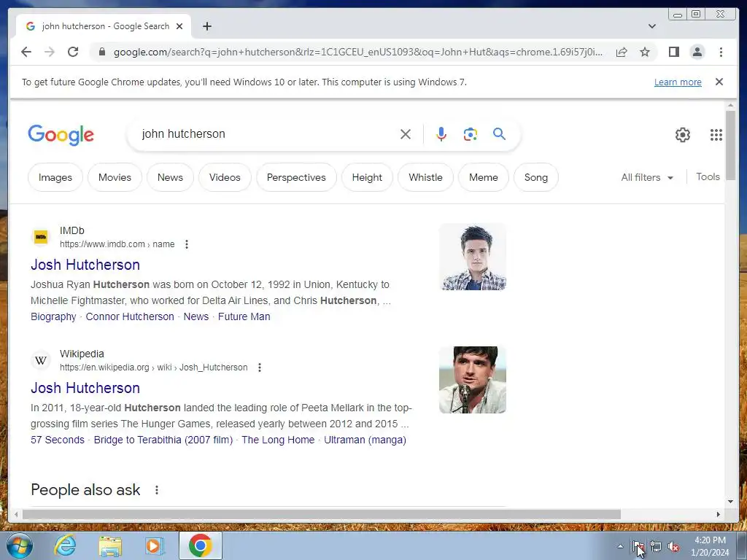The width and height of the screenshot is (747, 560).
Task: Open the Ultraman (manga) sublink
Action: [365, 440]
